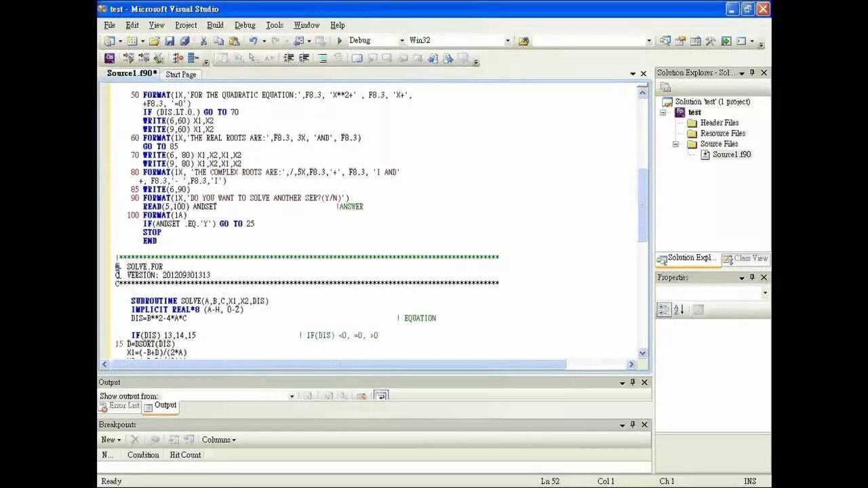Open the Tools menu

(x=274, y=25)
